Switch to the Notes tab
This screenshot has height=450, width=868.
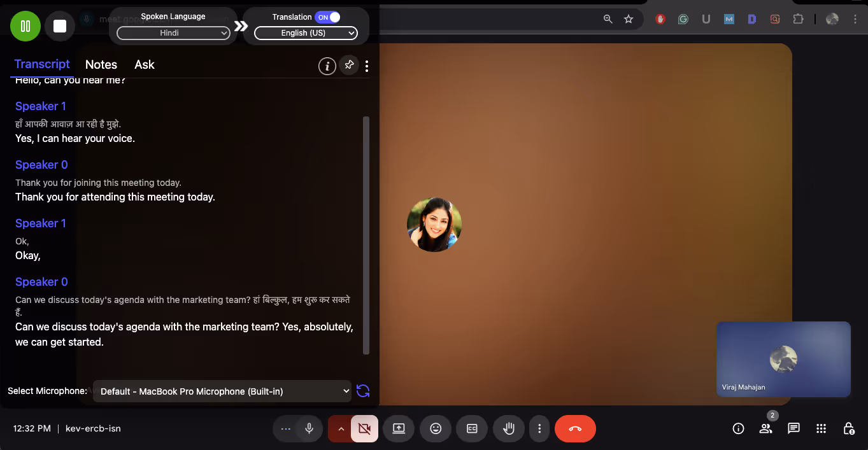click(101, 64)
